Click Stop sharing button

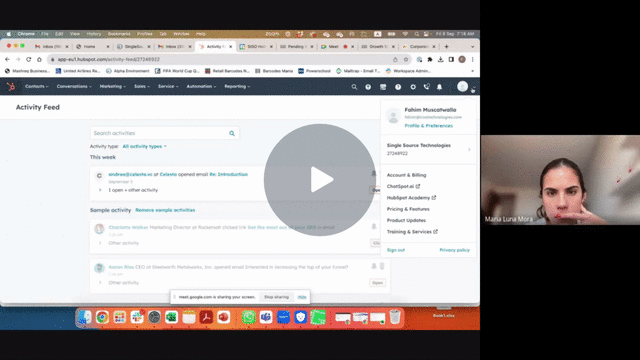pos(276,297)
